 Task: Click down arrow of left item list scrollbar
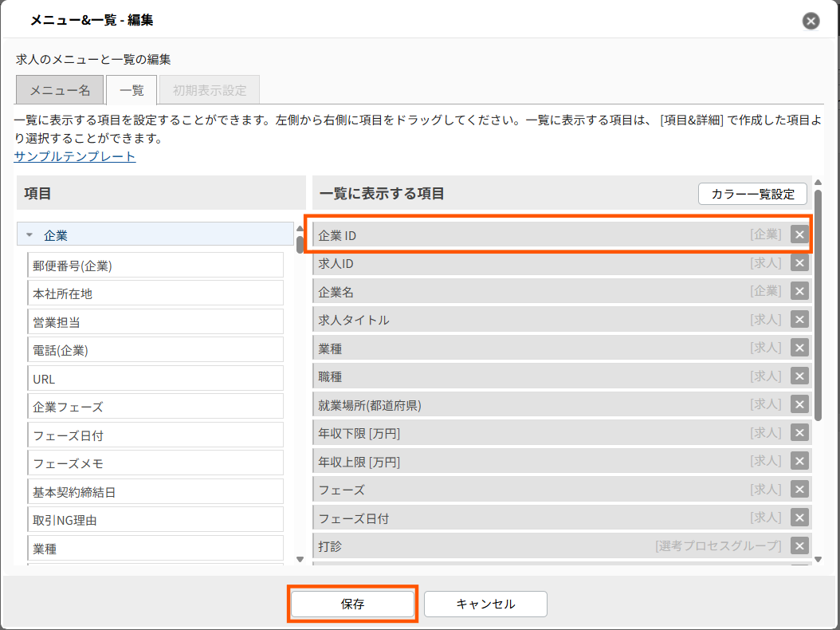coord(300,559)
